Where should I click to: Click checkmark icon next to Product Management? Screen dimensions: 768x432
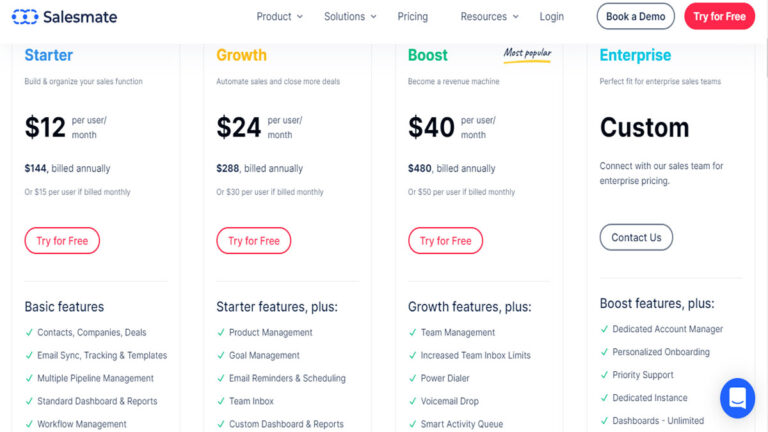click(221, 332)
